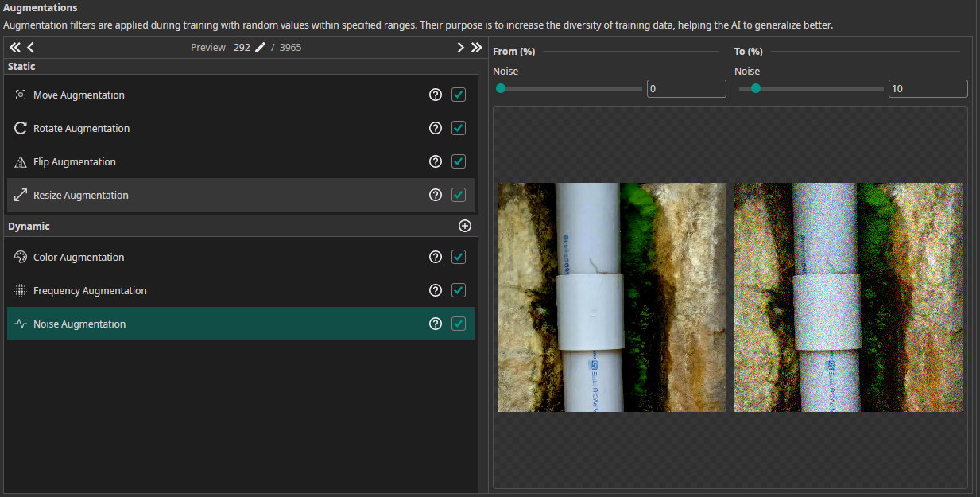Click the From noise slider handle
980x497 pixels.
tap(501, 89)
